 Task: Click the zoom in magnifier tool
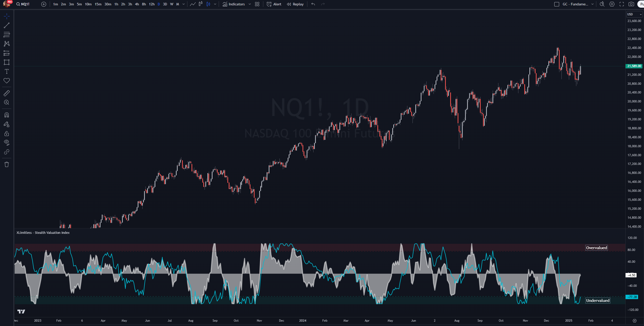(x=7, y=102)
